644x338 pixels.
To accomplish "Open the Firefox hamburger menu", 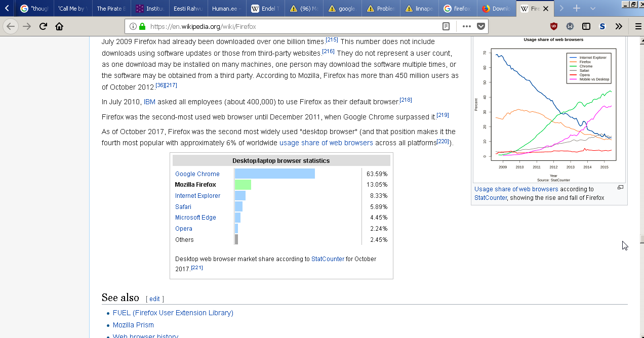I will (638, 26).
